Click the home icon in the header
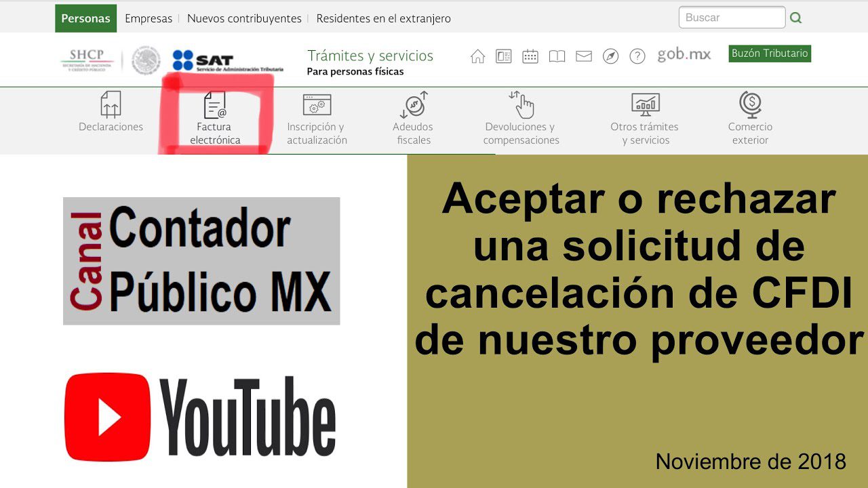Viewport: 868px width, 488px height. tap(477, 56)
